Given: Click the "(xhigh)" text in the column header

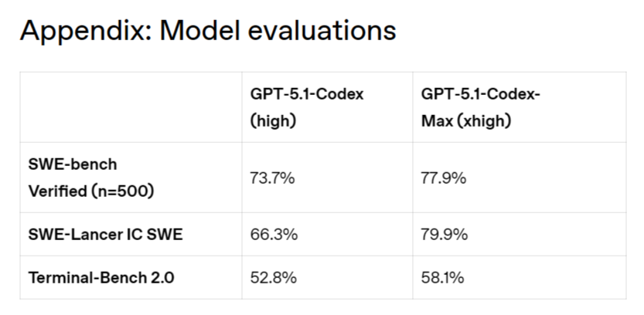Looking at the screenshot, I should (484, 121).
